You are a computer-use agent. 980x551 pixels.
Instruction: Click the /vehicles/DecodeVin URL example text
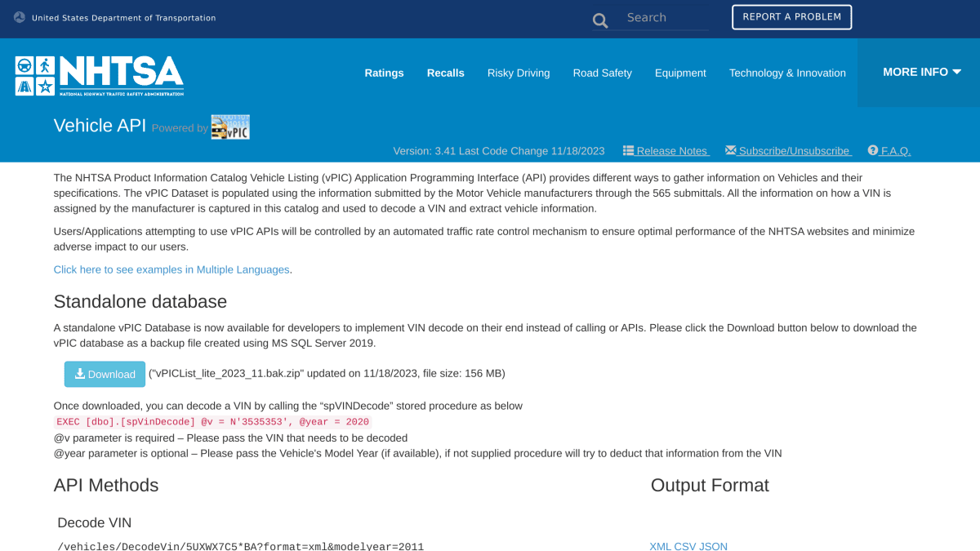(x=241, y=546)
